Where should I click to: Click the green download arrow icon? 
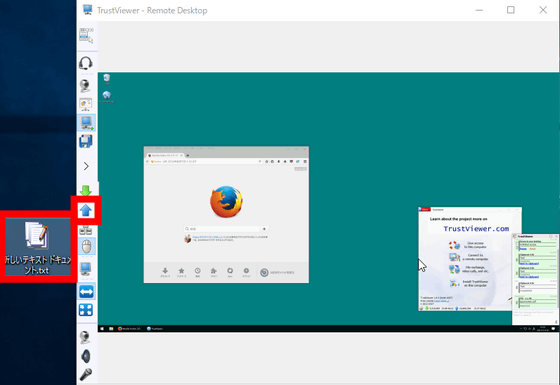(x=86, y=190)
